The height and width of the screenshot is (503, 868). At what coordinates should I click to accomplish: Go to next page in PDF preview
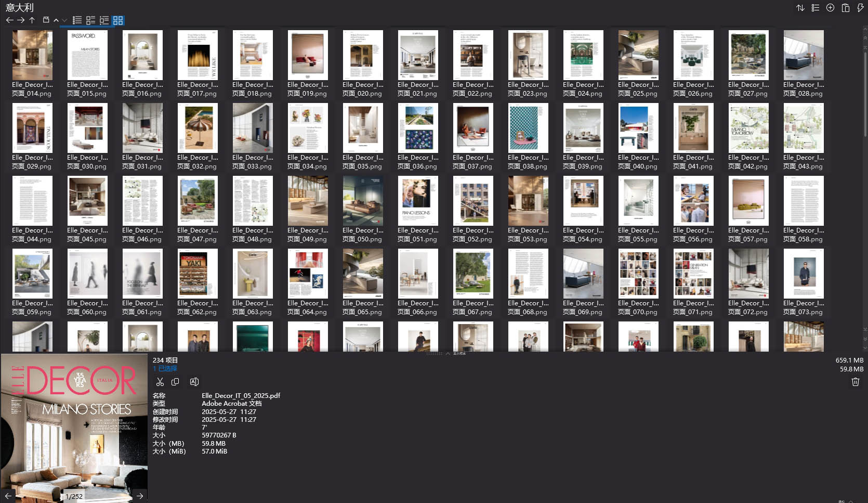(x=140, y=496)
